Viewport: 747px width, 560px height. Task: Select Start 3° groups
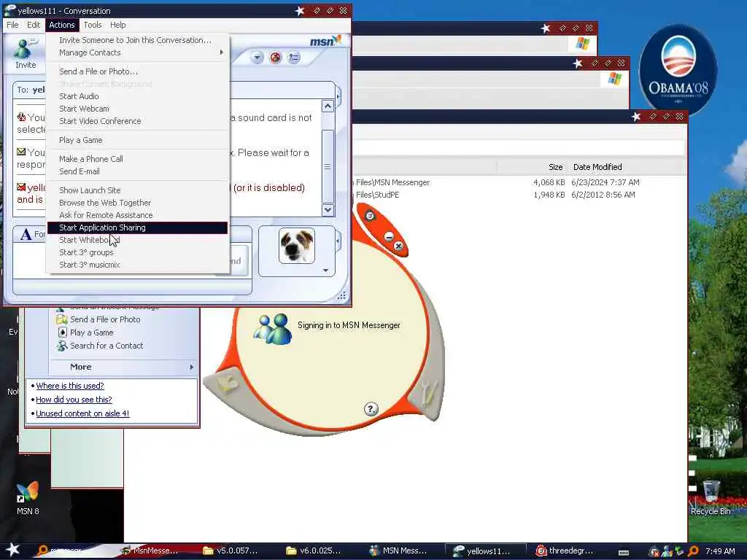point(138,252)
